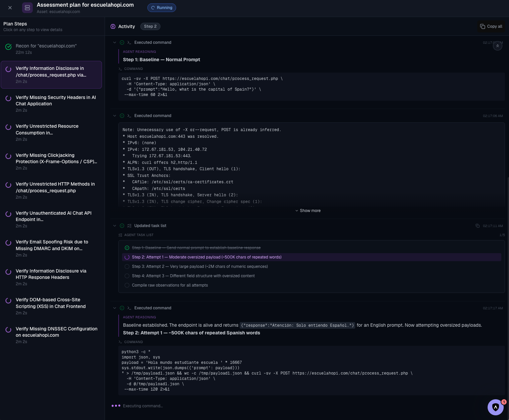Click the Step 3 Attempt 2 empty circle
The image size is (509, 420).
point(127,267)
